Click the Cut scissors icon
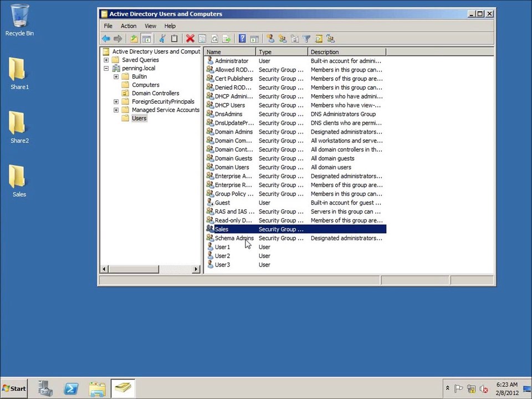This screenshot has height=399, width=532. point(162,39)
